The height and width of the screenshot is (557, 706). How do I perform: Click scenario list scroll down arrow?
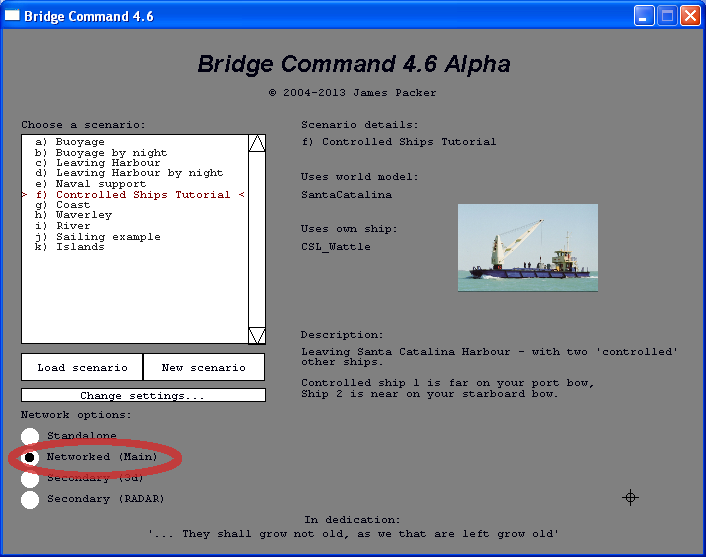(x=257, y=335)
